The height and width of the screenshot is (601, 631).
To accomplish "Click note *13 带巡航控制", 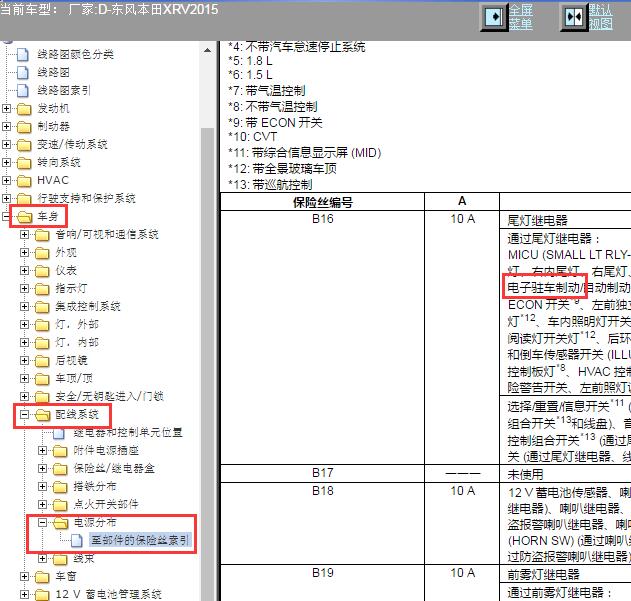I will pyautogui.click(x=270, y=185).
